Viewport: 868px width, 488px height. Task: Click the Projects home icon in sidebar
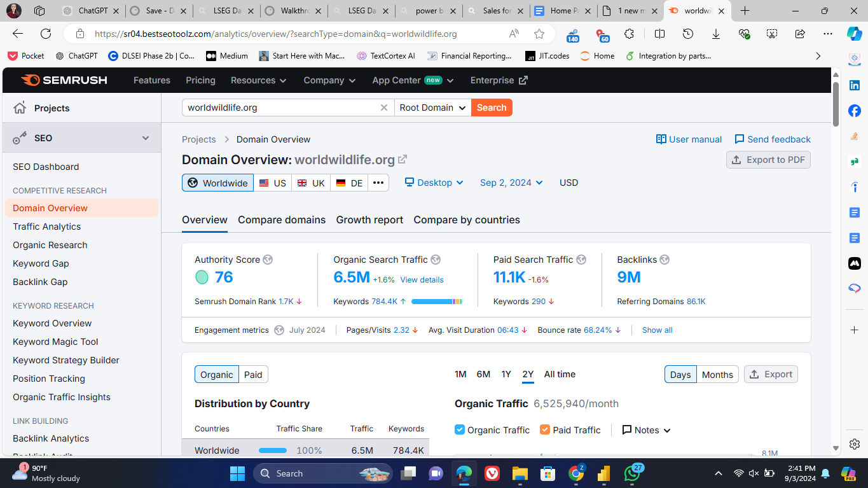[20, 108]
